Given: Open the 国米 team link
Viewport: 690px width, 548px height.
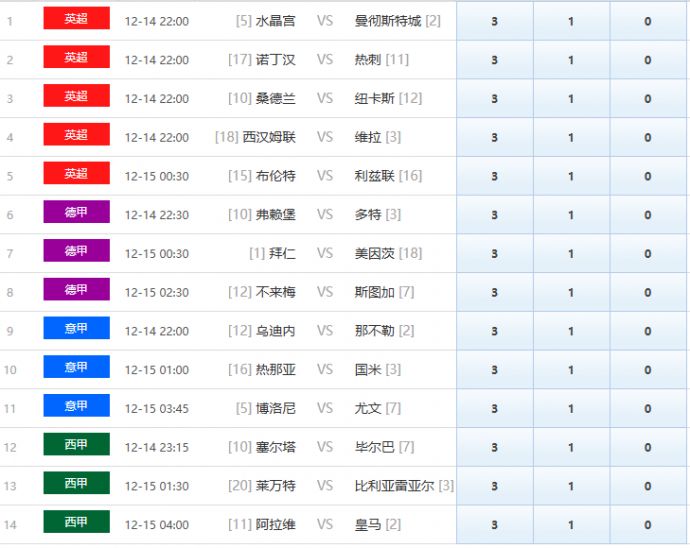Looking at the screenshot, I should 368,370.
